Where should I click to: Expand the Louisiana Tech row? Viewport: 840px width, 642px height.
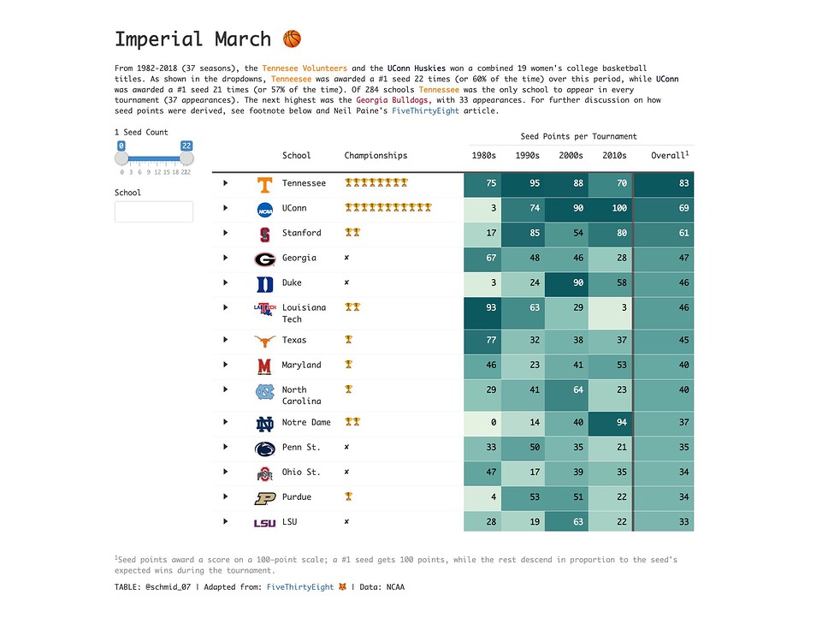(x=225, y=307)
